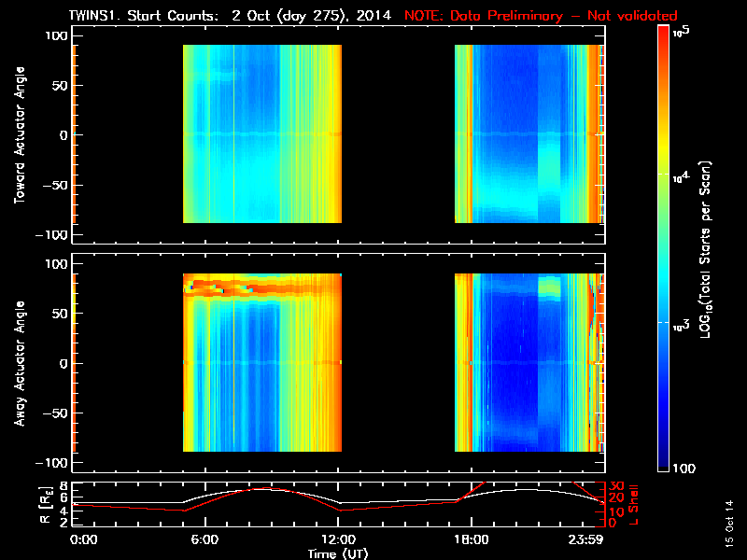Click the 'Away Actuator Angle' axis label
The width and height of the screenshot is (747, 560).
coord(20,363)
